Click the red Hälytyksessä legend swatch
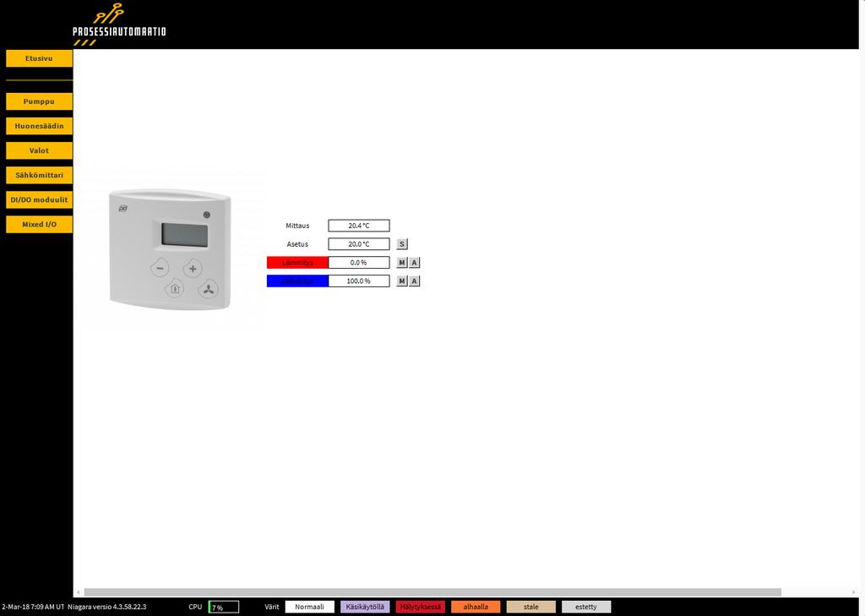This screenshot has width=865, height=616. [421, 607]
